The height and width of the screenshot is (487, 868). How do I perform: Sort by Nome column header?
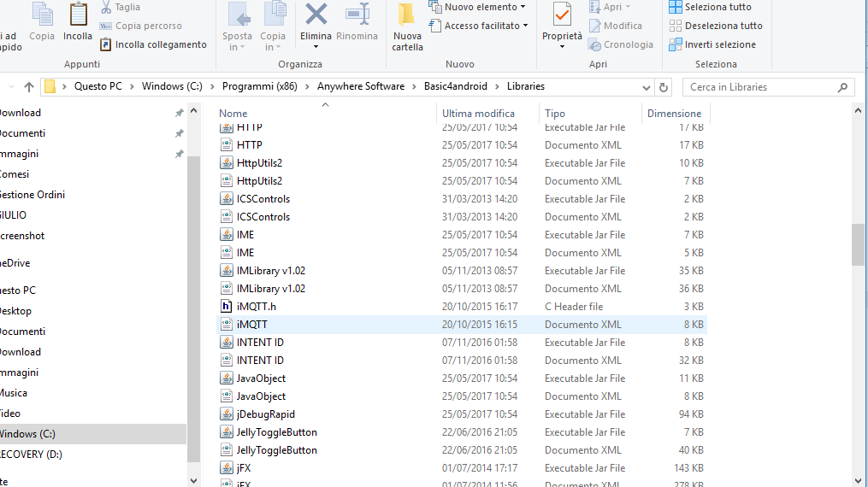pos(233,114)
